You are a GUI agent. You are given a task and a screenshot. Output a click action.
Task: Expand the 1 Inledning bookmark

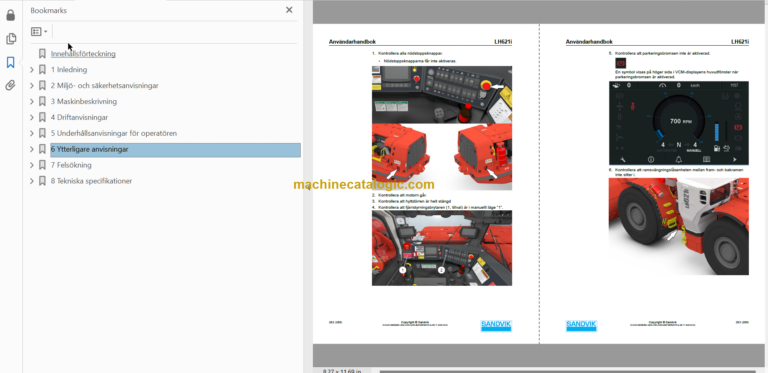click(32, 70)
